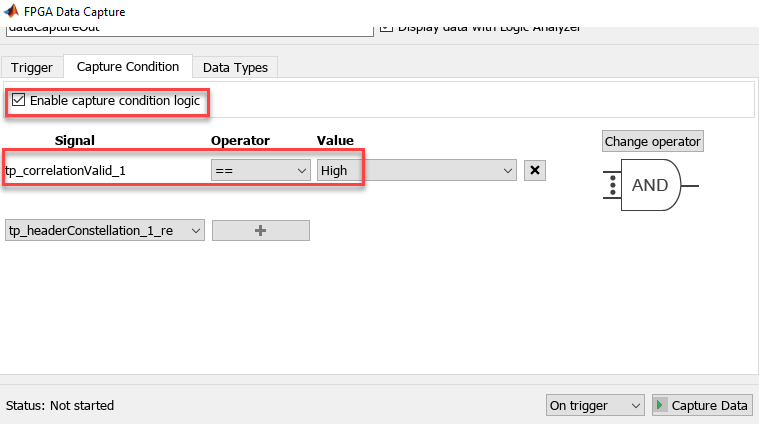Start capture with Capture Data button
The width and height of the screenshot is (759, 424).
tap(702, 405)
